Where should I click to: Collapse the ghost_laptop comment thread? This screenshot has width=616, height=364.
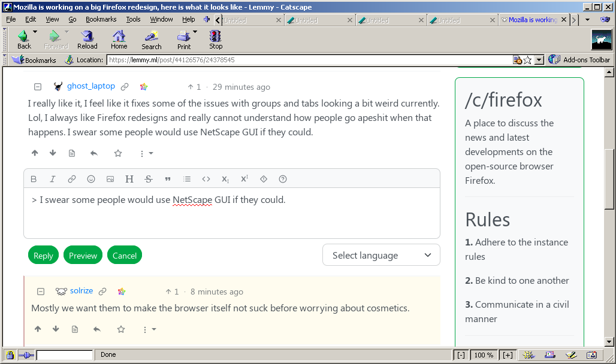[x=38, y=87]
